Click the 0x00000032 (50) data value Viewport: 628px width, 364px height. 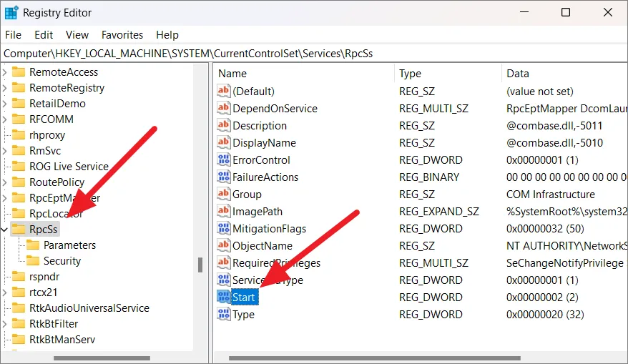[545, 228]
